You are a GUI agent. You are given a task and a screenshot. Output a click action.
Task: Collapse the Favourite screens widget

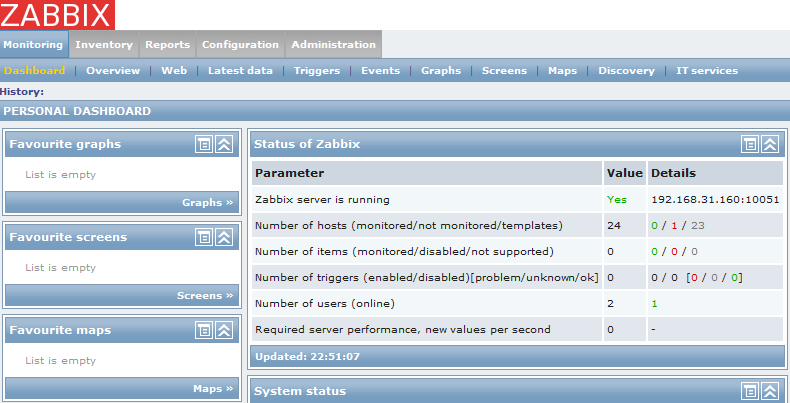tap(224, 237)
